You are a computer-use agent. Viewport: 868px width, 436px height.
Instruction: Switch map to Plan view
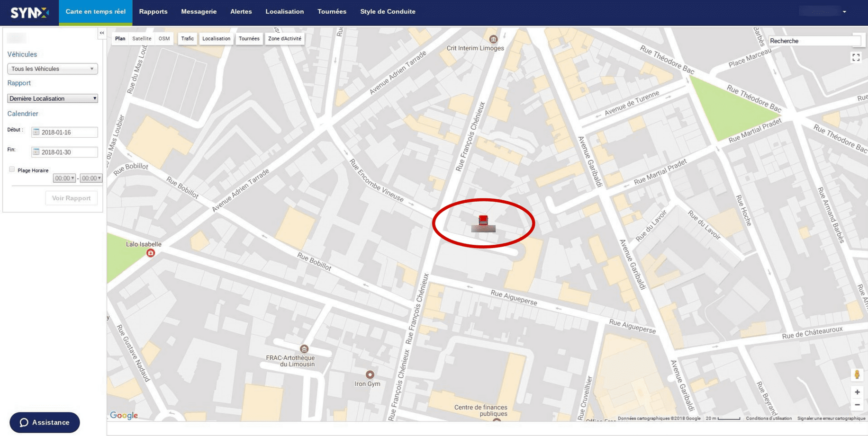[x=120, y=39]
